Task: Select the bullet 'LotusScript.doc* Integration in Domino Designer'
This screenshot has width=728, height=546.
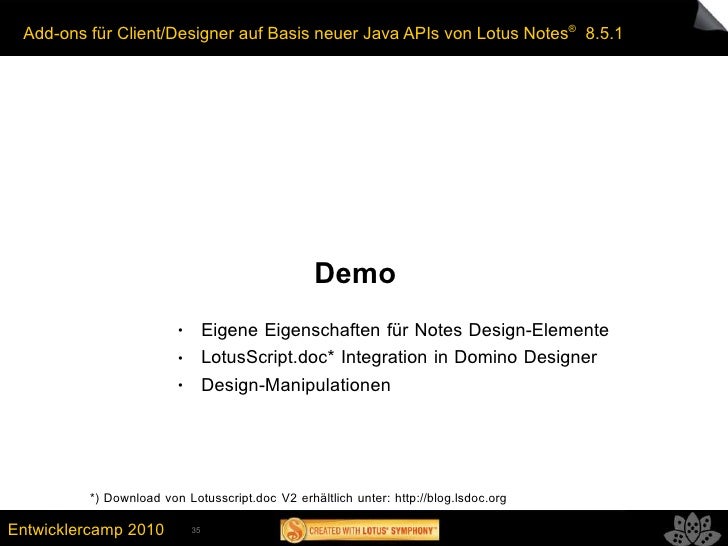Action: click(399, 357)
